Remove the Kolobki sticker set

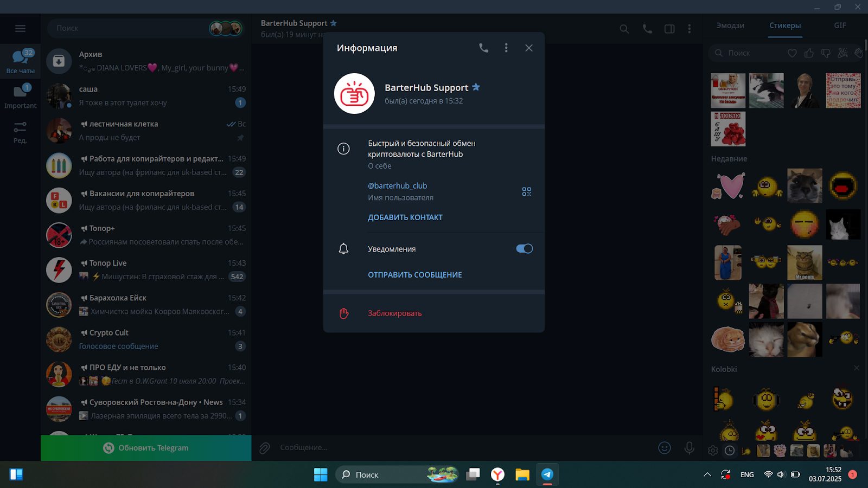point(857,368)
